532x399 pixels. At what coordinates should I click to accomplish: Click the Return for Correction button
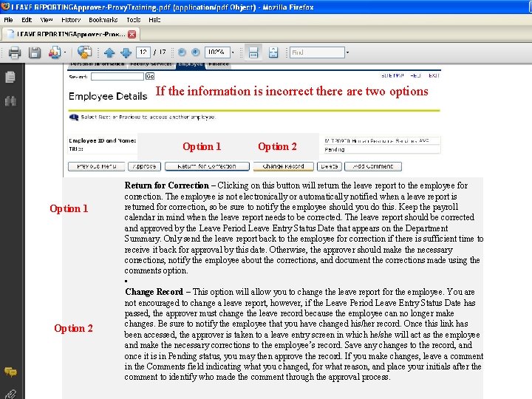[207, 166]
